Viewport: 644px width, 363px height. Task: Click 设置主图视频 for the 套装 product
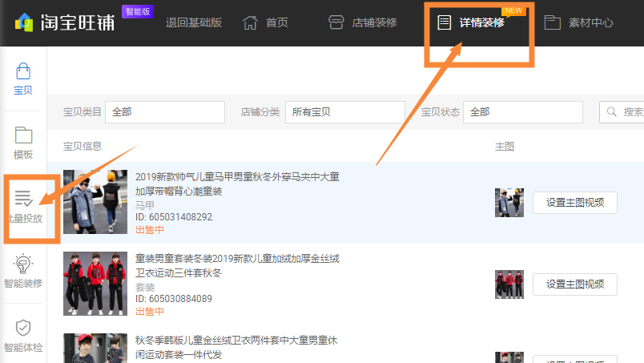click(x=574, y=284)
